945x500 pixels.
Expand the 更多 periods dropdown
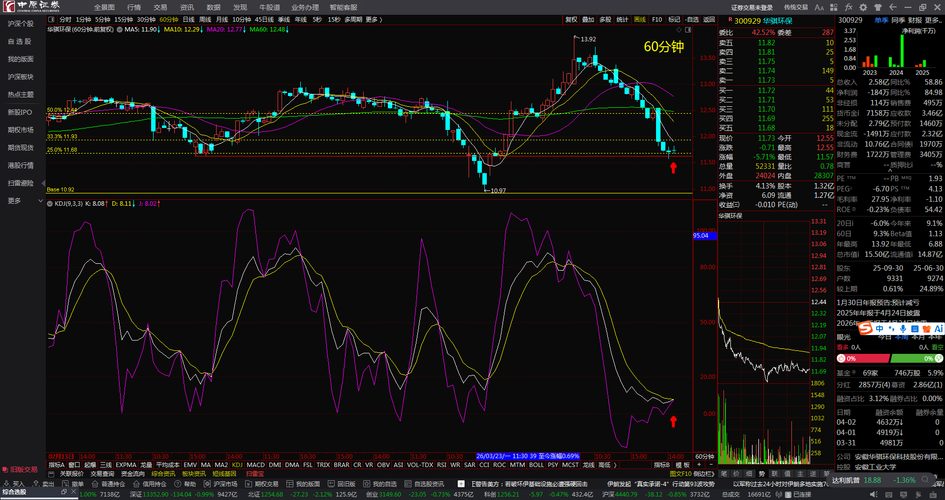pos(373,19)
